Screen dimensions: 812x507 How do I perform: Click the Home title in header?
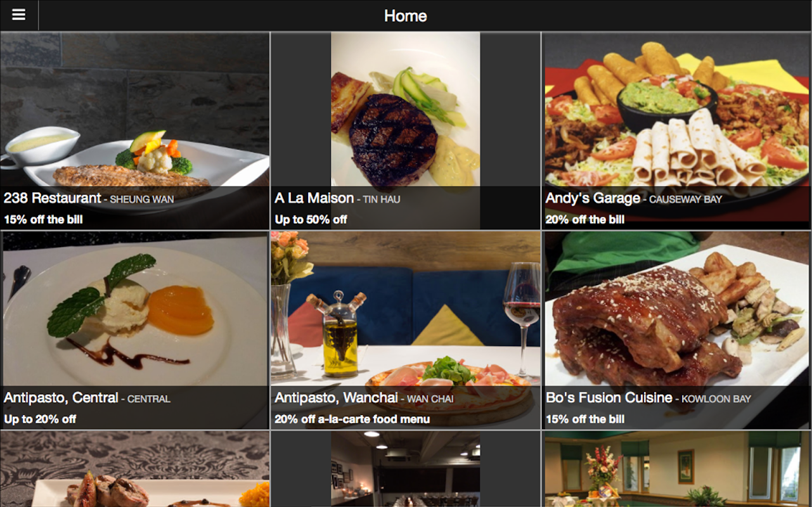(x=406, y=16)
